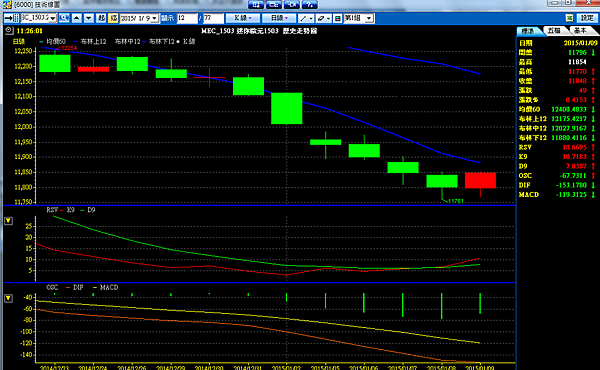Click the magnifier search icon in toolbar

[x=64, y=18]
